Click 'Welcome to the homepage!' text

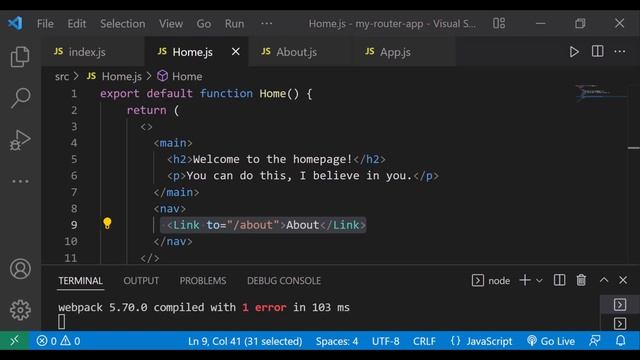[x=272, y=159]
